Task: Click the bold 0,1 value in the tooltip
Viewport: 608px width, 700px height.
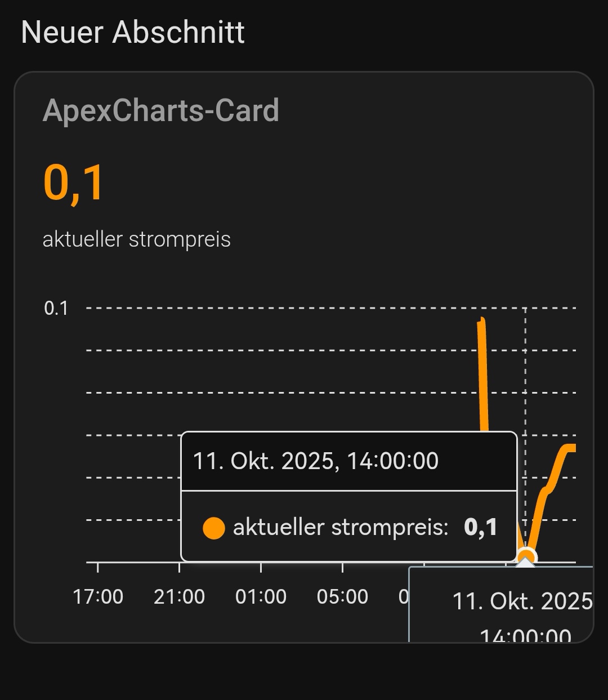Action: pyautogui.click(x=481, y=527)
